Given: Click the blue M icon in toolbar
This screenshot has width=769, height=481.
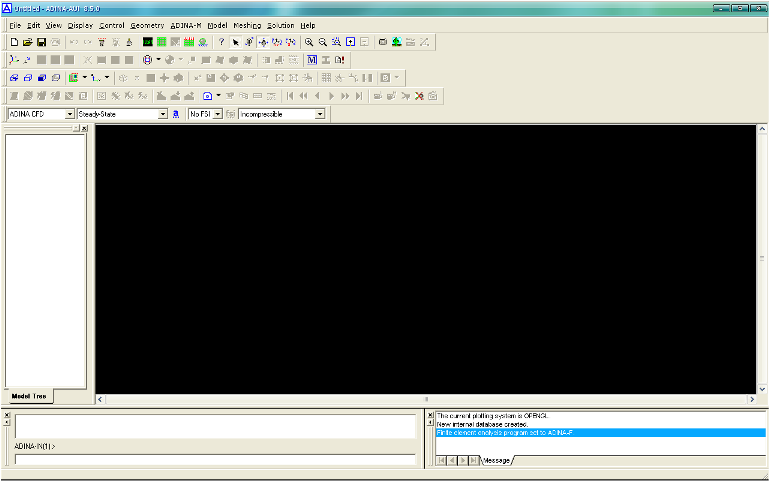Looking at the screenshot, I should (312, 60).
